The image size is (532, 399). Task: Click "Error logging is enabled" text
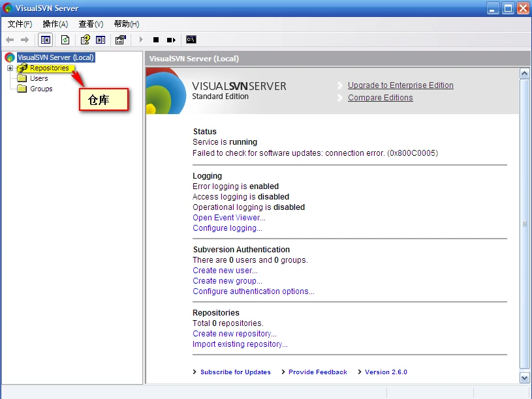(236, 186)
